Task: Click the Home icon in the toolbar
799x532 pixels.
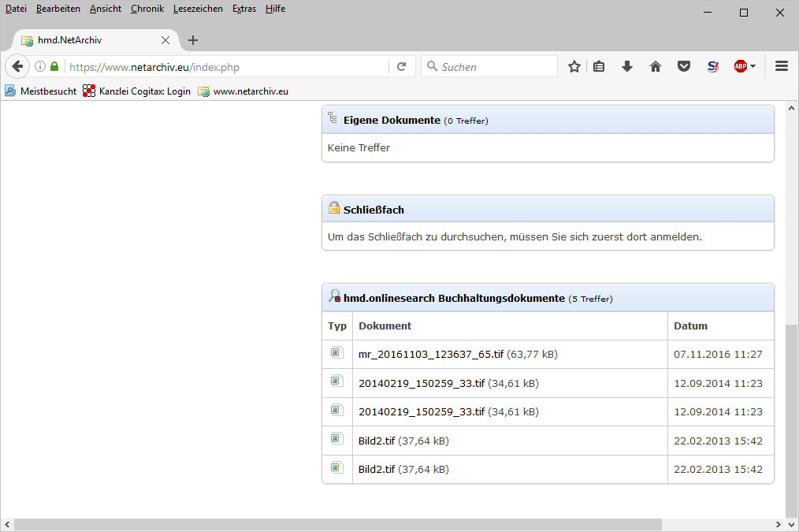Action: [655, 66]
